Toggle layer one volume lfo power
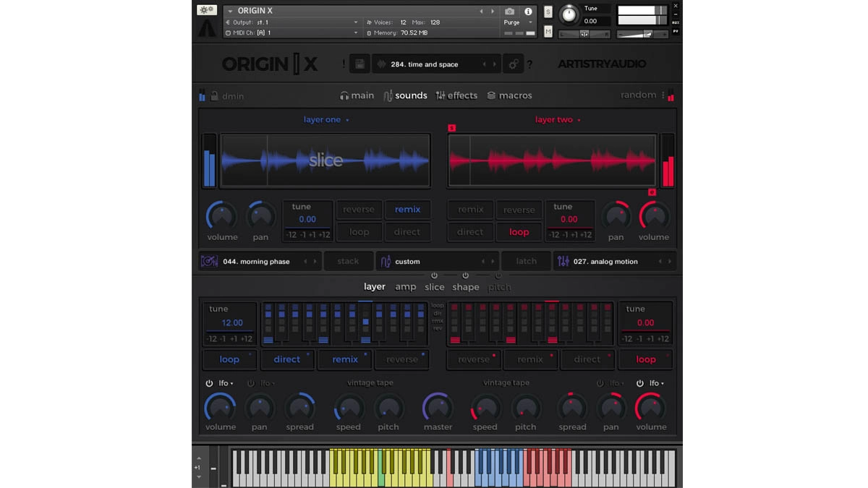Viewport: 868px width, 488px height. (209, 383)
